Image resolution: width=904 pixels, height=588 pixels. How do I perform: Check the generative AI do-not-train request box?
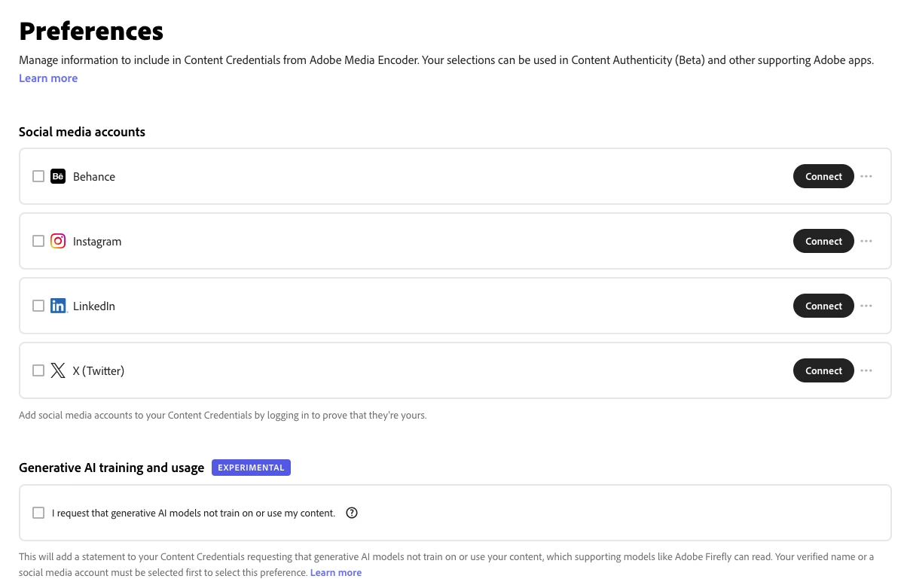[x=38, y=513]
